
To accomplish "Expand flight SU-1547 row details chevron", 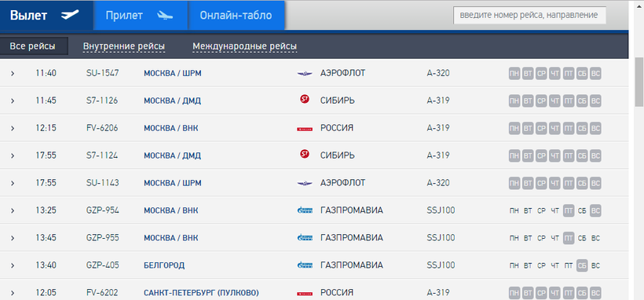I will tap(13, 74).
